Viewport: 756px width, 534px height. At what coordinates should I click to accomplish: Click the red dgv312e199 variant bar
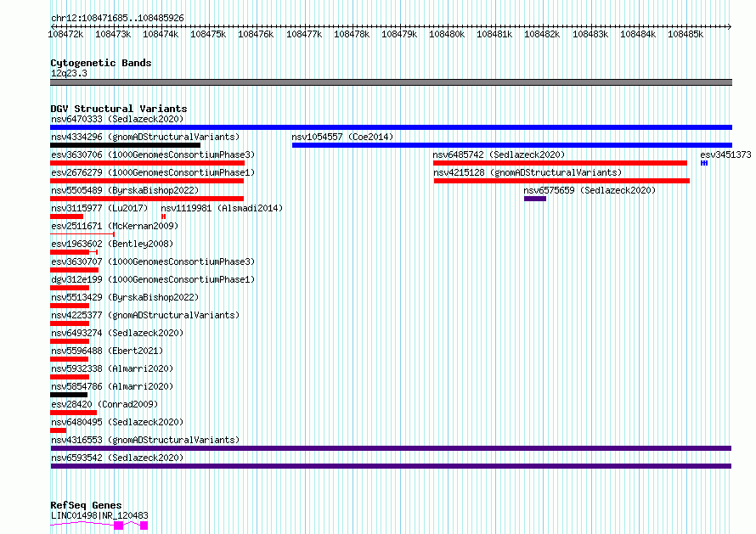pos(70,288)
